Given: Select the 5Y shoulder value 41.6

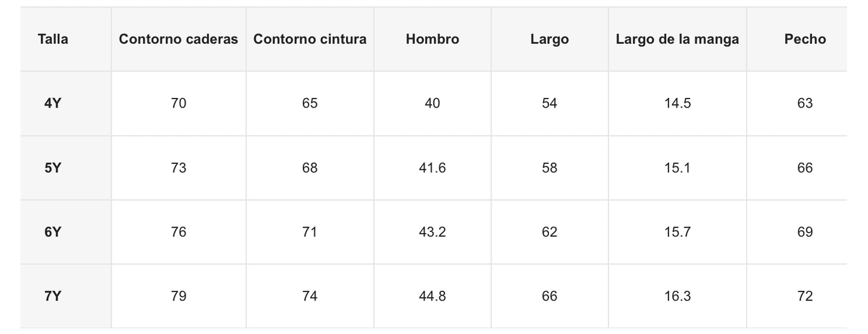Looking at the screenshot, I should [432, 168].
